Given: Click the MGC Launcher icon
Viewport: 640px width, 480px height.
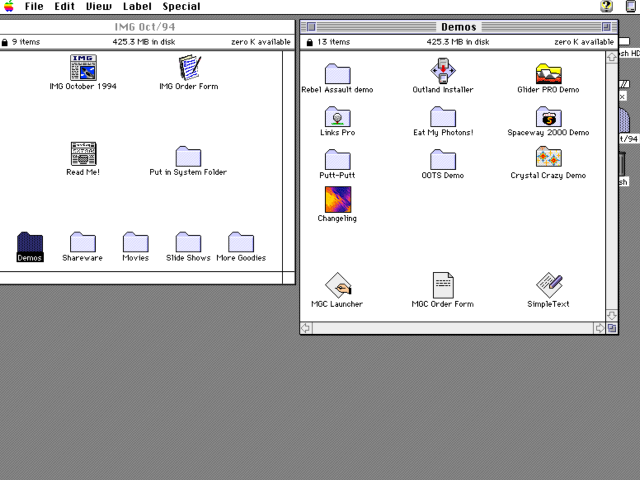Looking at the screenshot, I should tap(338, 285).
